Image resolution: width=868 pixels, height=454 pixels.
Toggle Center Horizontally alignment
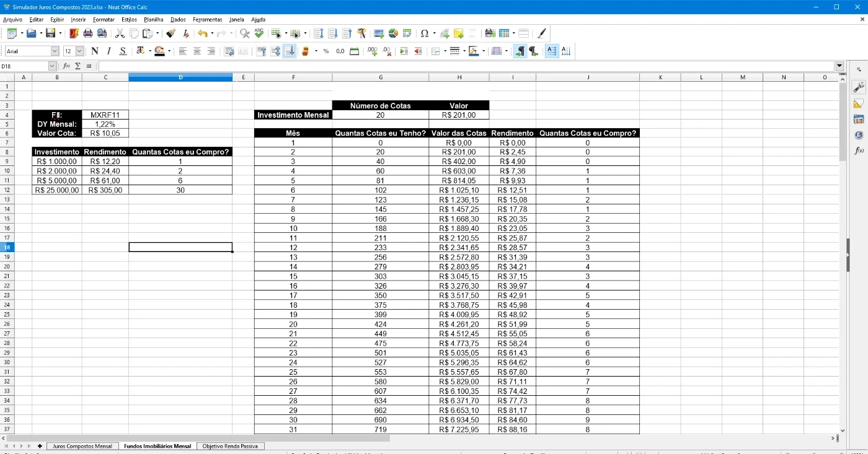click(197, 51)
